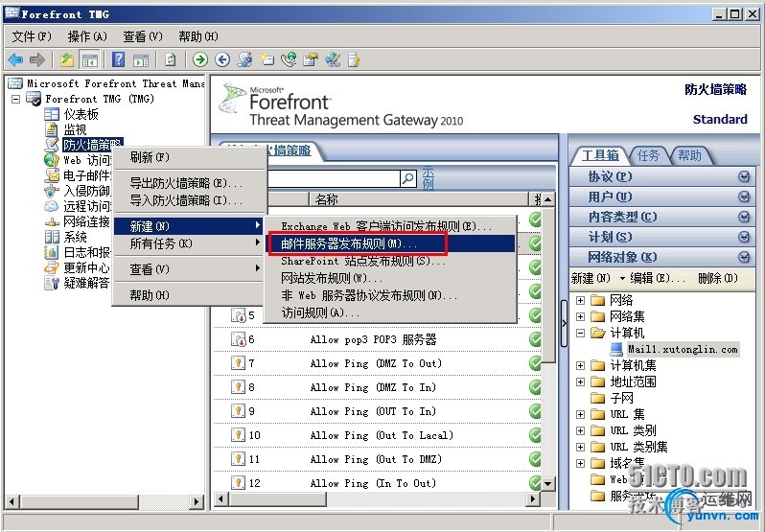Open the 文件(F) menu
Screen dimensions: 765x532
point(32,36)
